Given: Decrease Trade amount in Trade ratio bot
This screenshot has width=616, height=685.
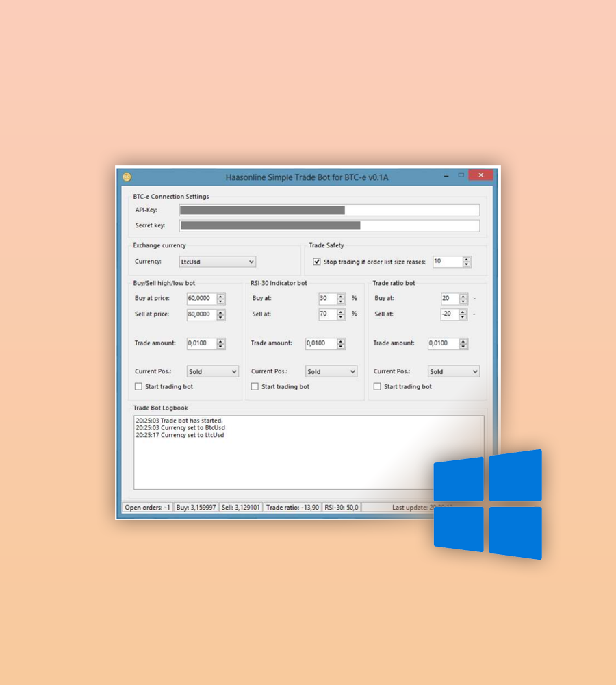Looking at the screenshot, I should [463, 347].
